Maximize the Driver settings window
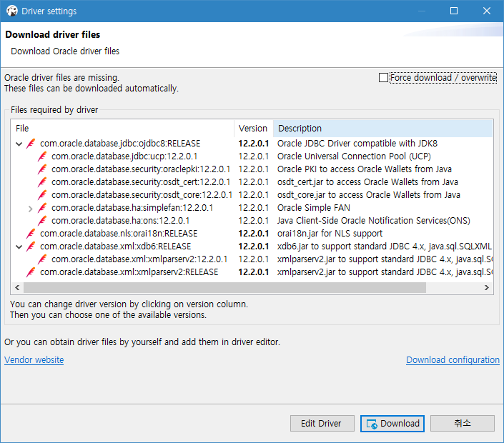Viewport: 504px width, 443px height. click(x=454, y=11)
